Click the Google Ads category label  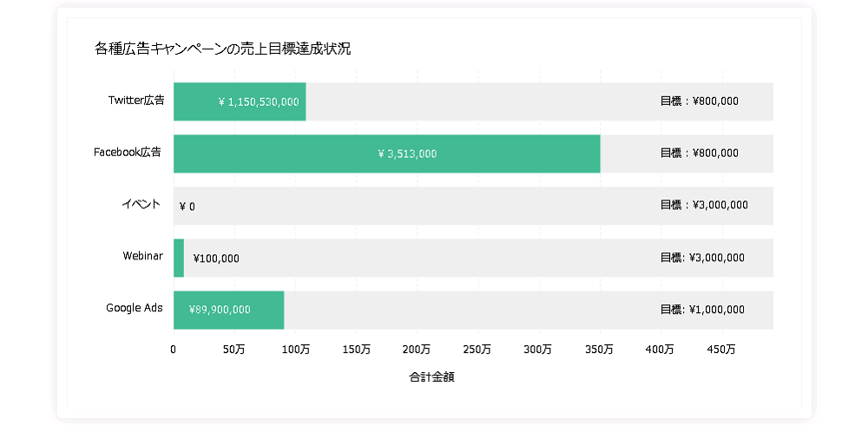(x=135, y=308)
